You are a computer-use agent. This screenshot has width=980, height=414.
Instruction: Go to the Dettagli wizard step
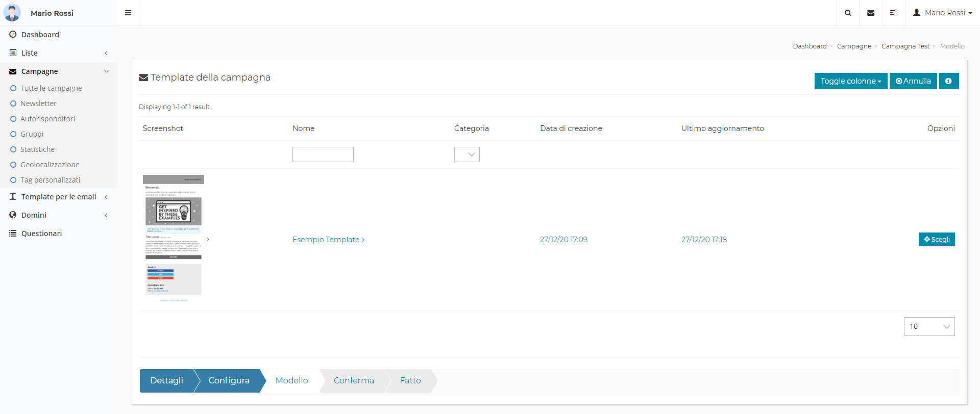(166, 380)
